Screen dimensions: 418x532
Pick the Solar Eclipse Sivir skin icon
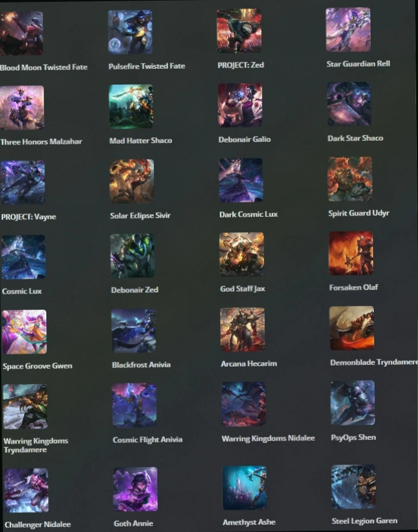pyautogui.click(x=132, y=181)
